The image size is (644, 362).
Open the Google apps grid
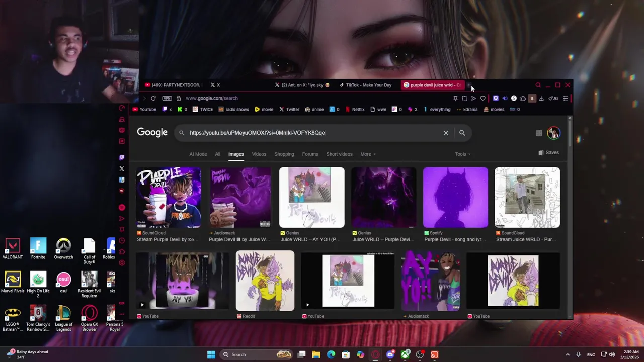[539, 133]
